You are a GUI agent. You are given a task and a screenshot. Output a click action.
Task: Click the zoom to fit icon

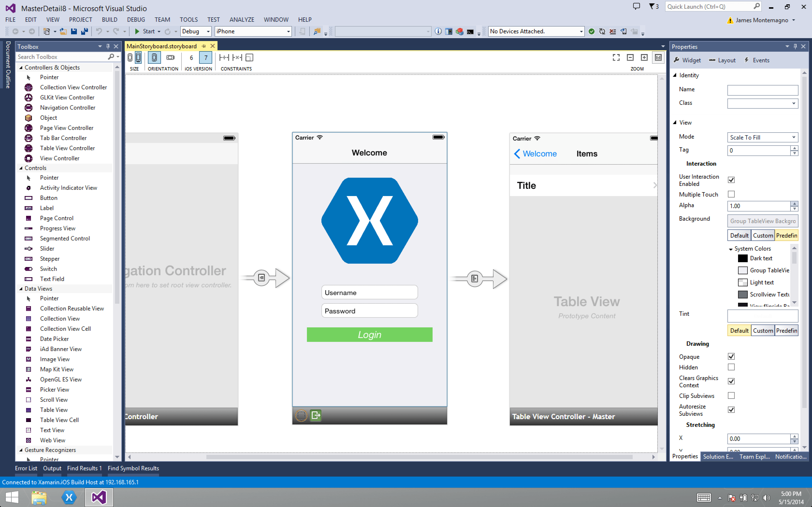click(616, 58)
